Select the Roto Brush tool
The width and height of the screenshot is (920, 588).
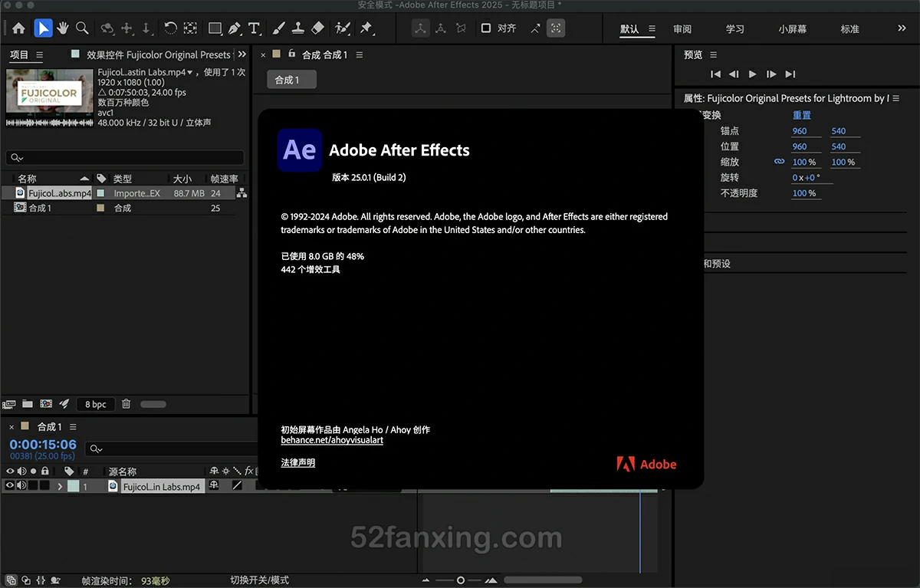(343, 28)
